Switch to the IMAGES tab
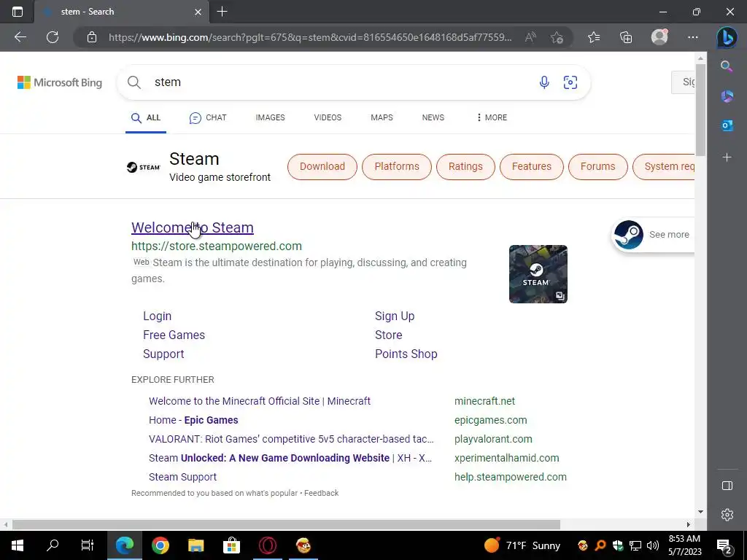747x560 pixels. click(270, 117)
